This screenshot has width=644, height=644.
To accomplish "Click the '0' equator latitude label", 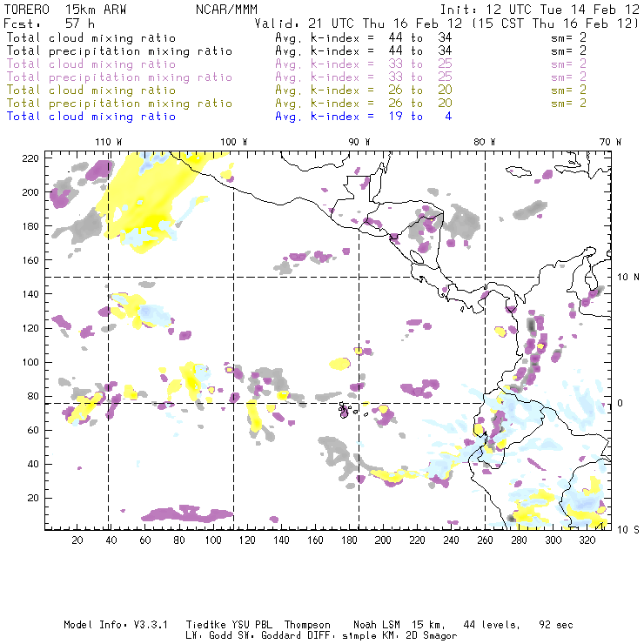I will pyautogui.click(x=621, y=403).
